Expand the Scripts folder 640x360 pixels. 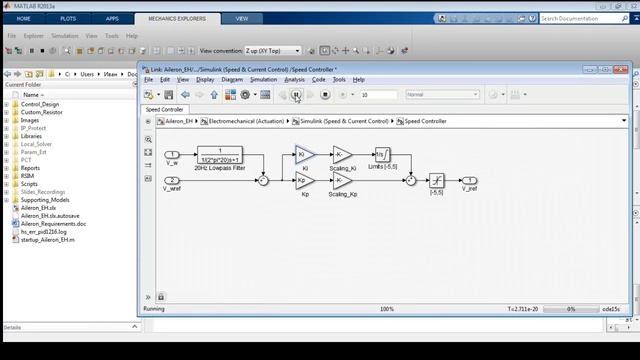7,184
